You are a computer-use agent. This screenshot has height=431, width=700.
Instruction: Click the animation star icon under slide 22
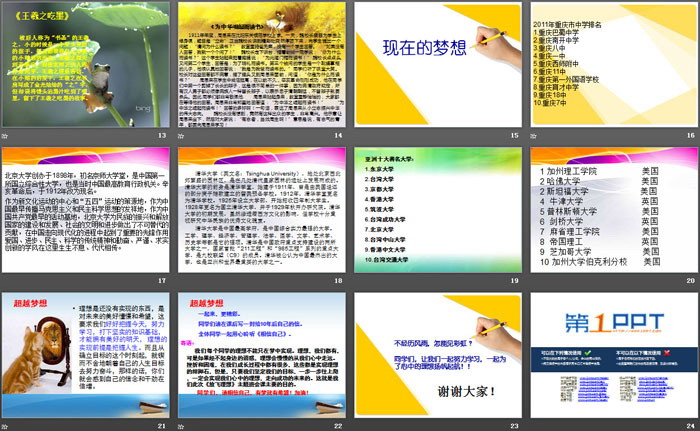[x=181, y=426]
